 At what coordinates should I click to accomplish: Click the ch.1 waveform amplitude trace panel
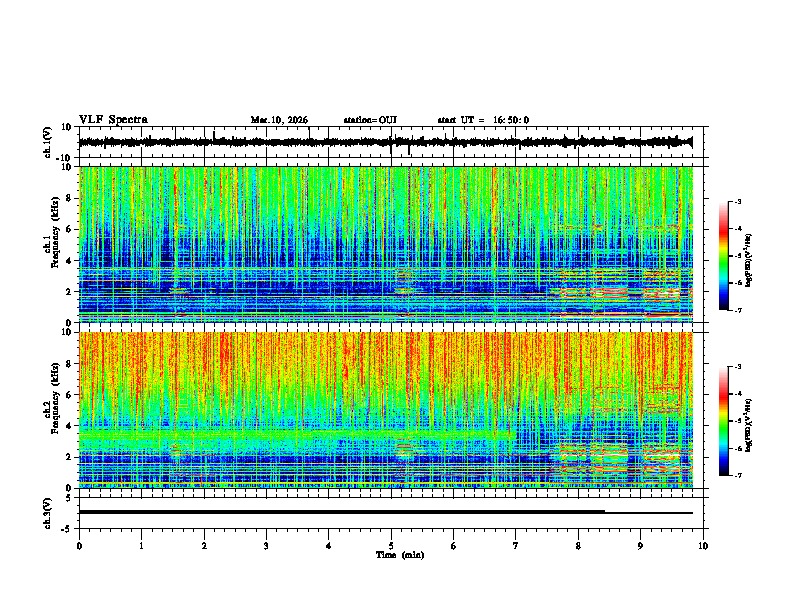pos(393,142)
